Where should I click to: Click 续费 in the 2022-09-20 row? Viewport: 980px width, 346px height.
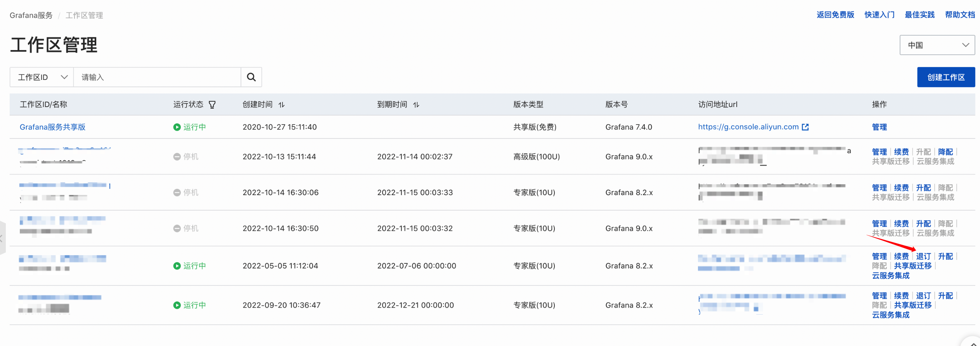[x=902, y=296]
